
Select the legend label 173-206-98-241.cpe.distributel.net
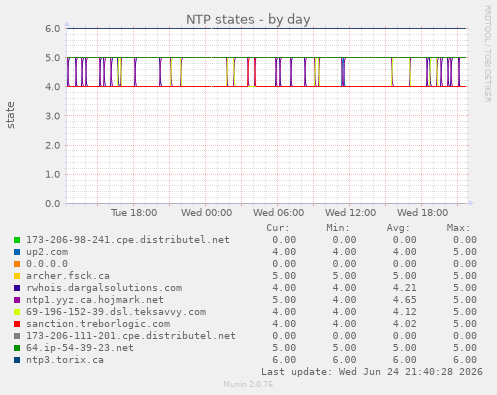(x=128, y=240)
